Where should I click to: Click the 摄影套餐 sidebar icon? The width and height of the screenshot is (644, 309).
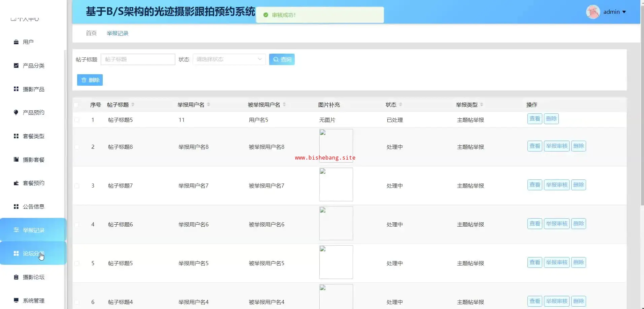pyautogui.click(x=16, y=160)
